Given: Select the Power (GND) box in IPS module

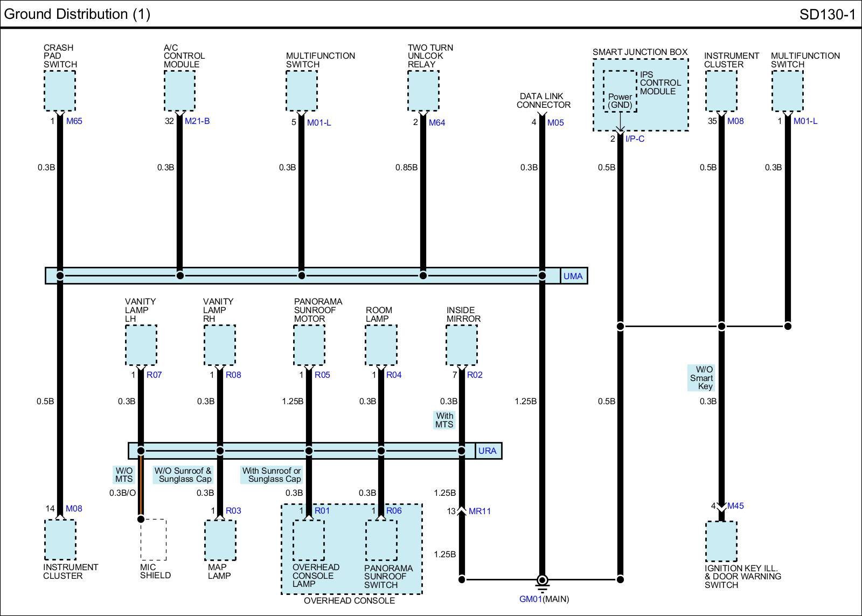Looking at the screenshot, I should point(620,92).
